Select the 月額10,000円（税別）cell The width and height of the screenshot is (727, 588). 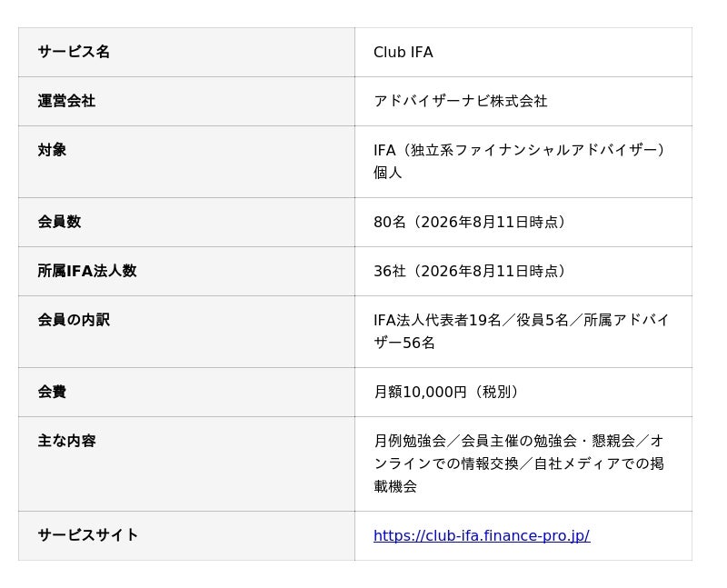(523, 393)
